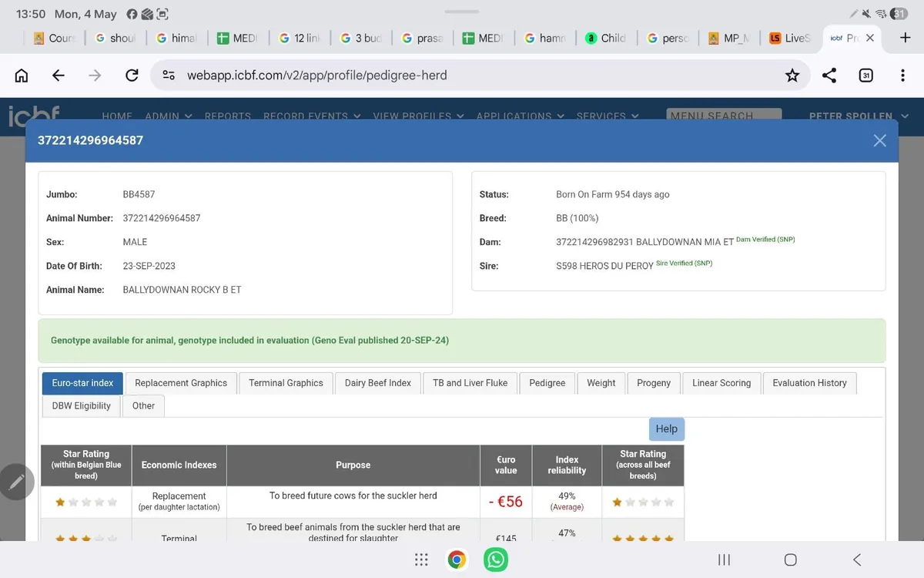Click the -€56 euro value cell

(x=506, y=502)
